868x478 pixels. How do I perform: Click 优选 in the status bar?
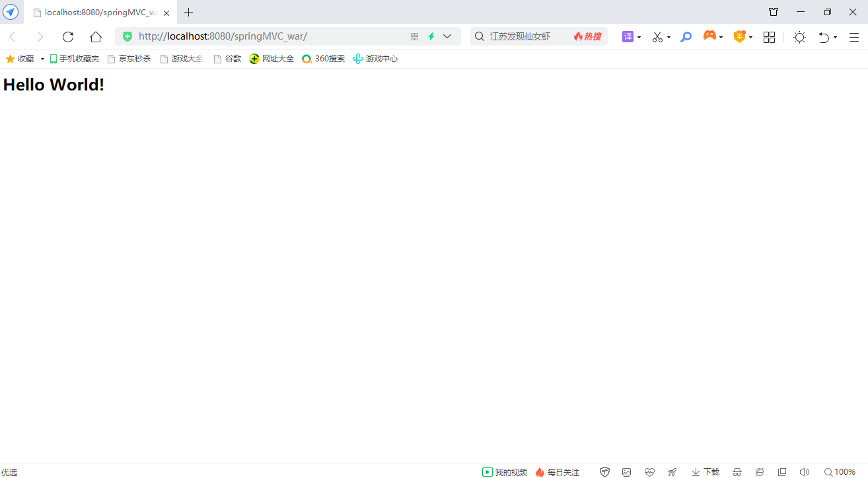9,472
